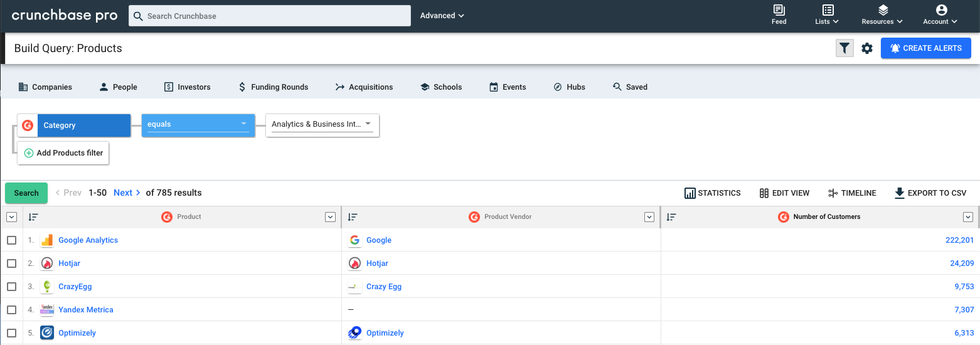Open the select-all rows dropdown in header
The height and width of the screenshot is (345, 980).
pos(11,217)
